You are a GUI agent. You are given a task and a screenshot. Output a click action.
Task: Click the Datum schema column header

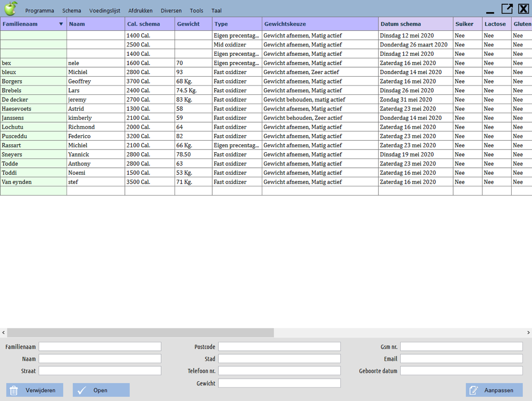pyautogui.click(x=415, y=24)
